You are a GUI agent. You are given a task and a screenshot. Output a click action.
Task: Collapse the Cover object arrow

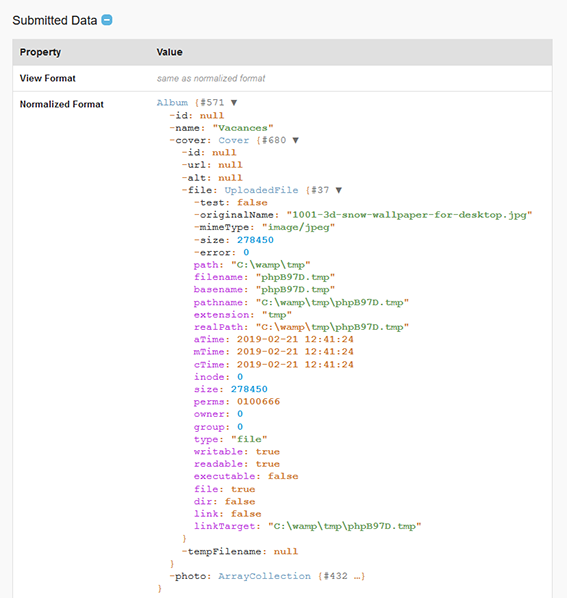[296, 140]
